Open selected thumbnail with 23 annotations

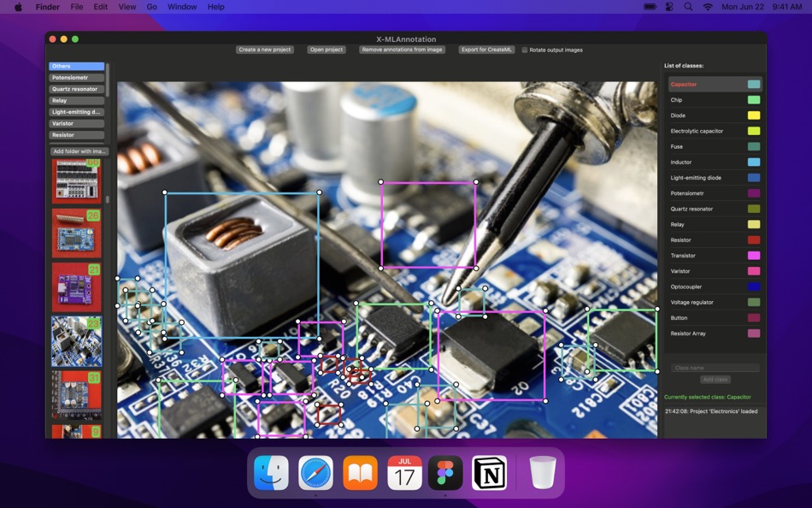coord(77,341)
